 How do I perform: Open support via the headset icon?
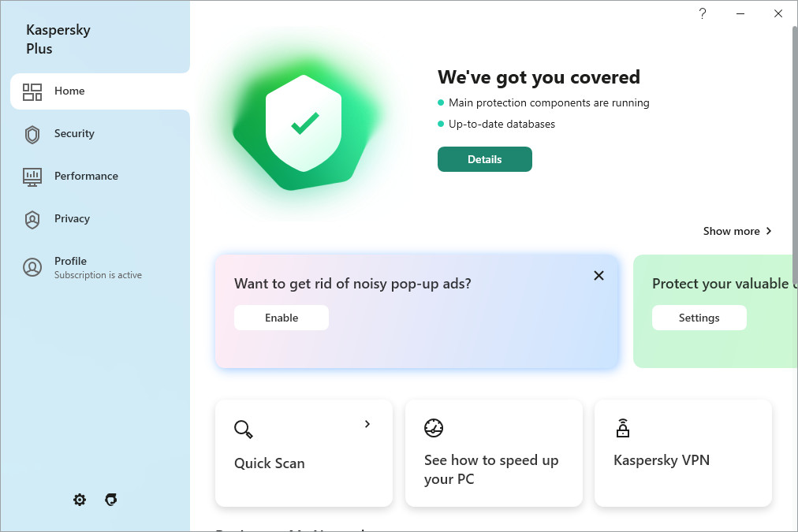coord(111,500)
